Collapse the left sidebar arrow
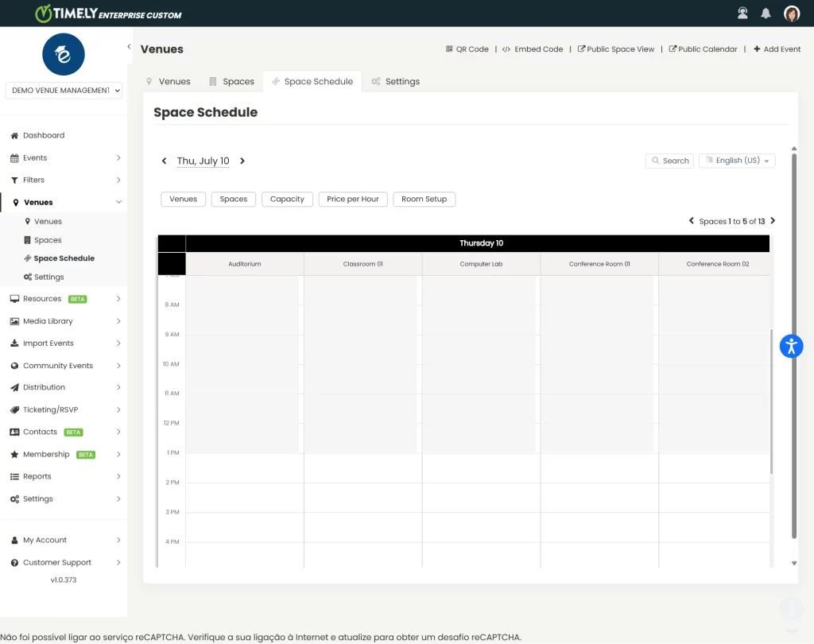The height and width of the screenshot is (644, 814). tap(129, 47)
